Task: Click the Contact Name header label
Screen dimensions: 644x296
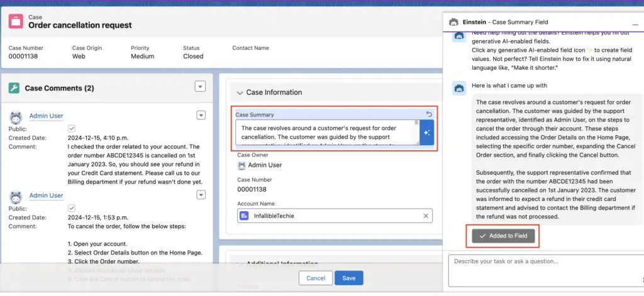Action: click(250, 48)
